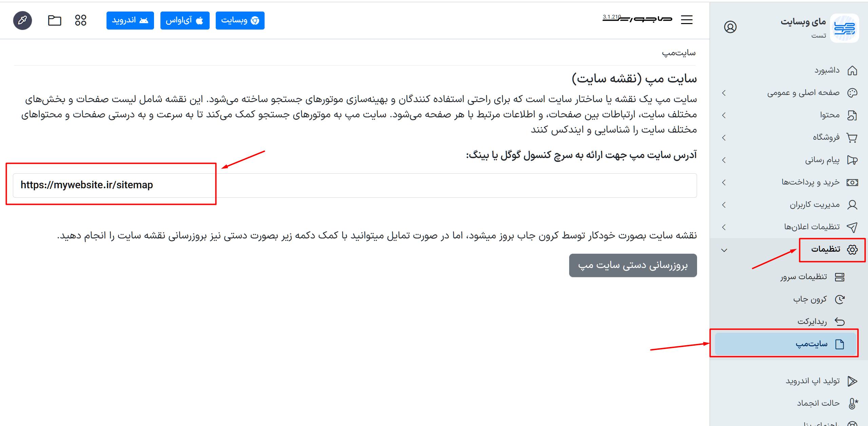Click the user profile icon in sidebar
This screenshot has width=868, height=426.
point(730,27)
